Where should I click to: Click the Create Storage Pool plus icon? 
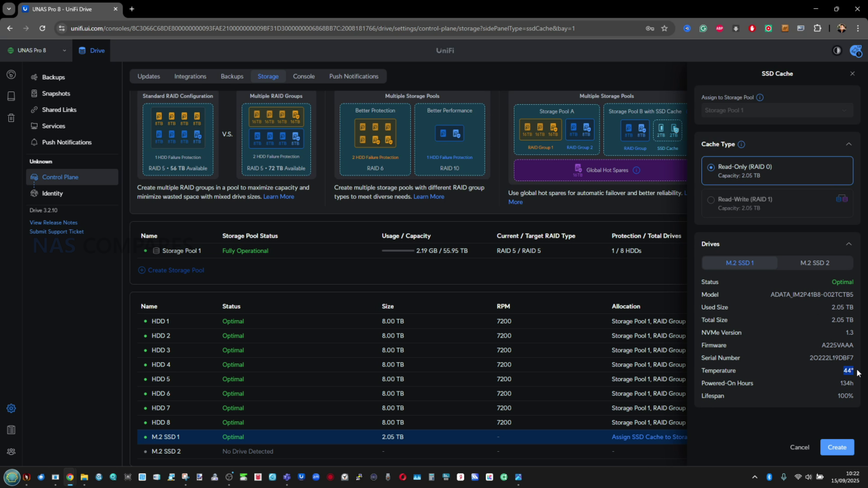142,270
